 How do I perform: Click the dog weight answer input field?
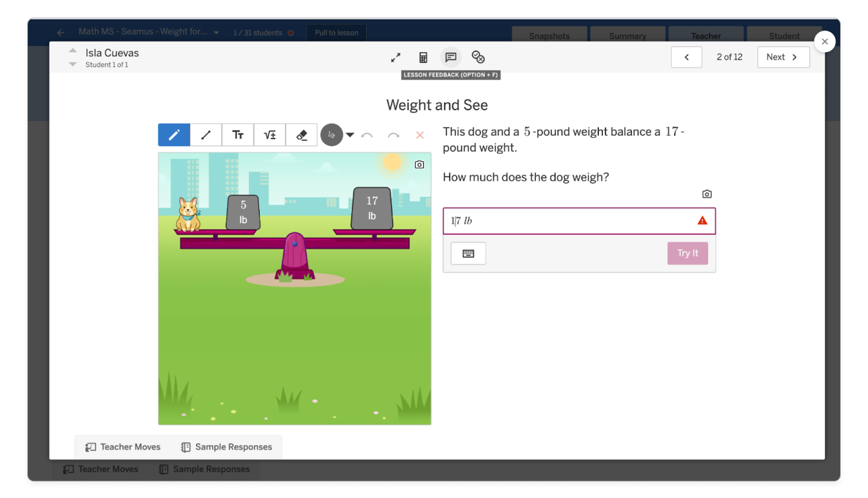click(x=570, y=221)
